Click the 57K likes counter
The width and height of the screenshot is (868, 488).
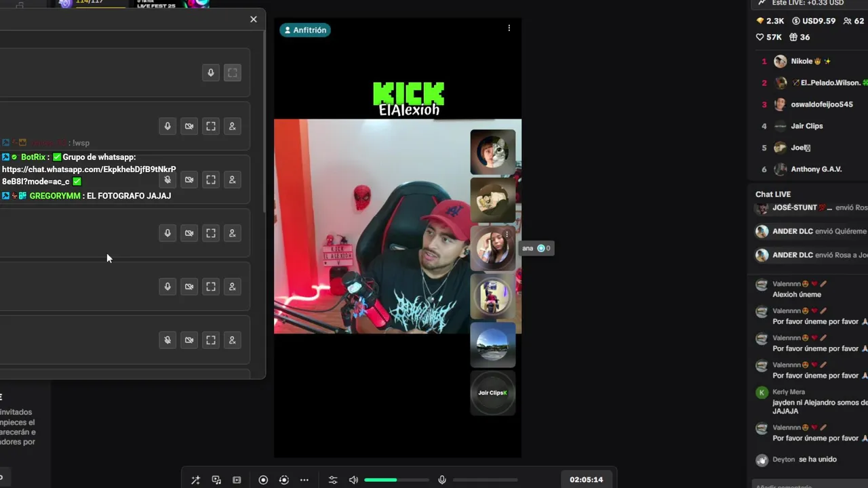[x=769, y=37]
